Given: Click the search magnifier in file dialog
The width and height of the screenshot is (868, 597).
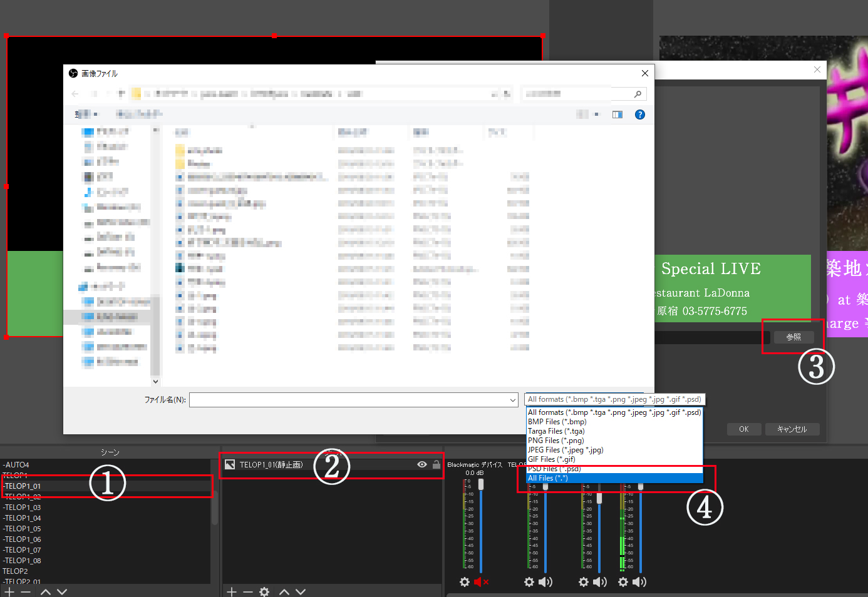Looking at the screenshot, I should tap(638, 94).
